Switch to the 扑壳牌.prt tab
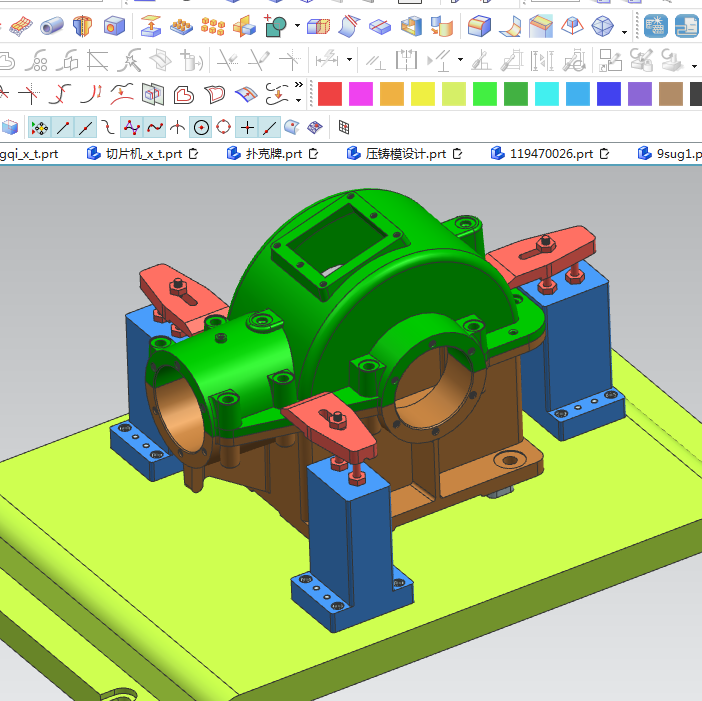This screenshot has width=702, height=701. coord(274,154)
